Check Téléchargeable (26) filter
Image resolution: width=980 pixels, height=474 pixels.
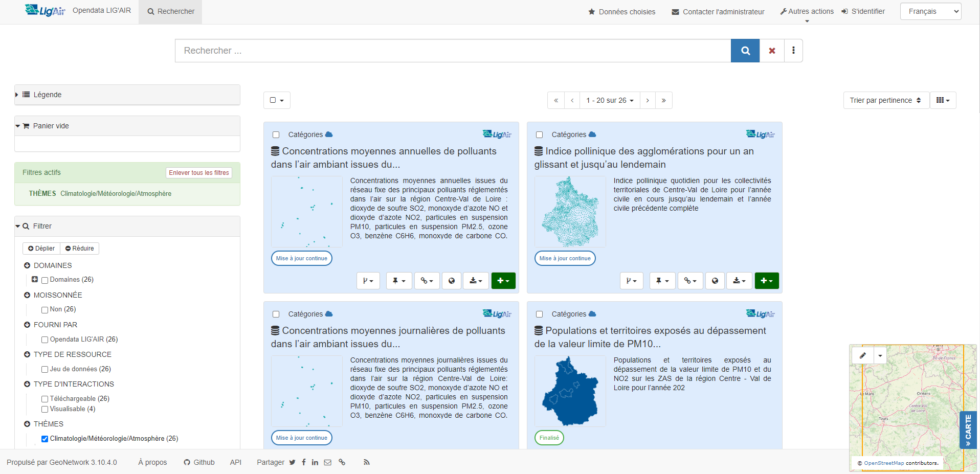click(45, 399)
